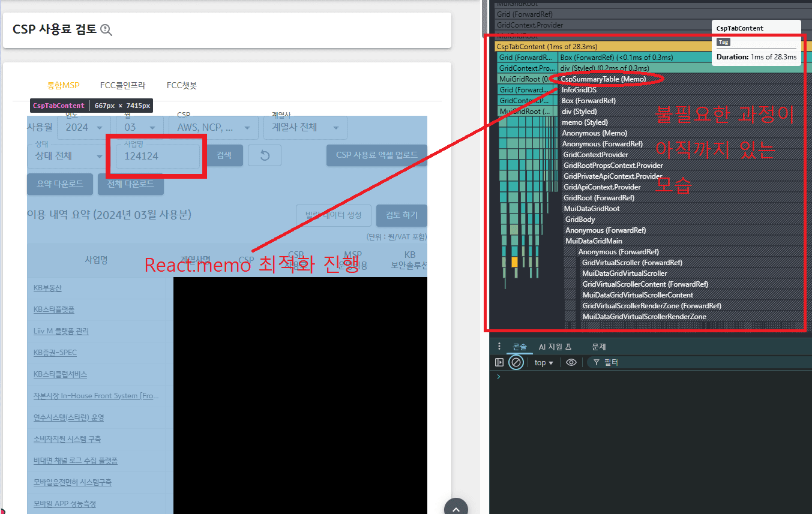Click the 전체 다운로드 button

[131, 184]
